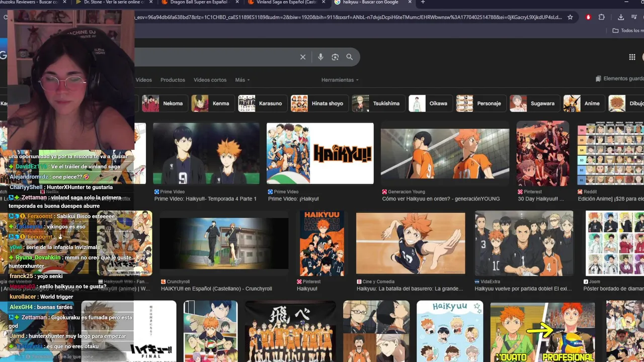The height and width of the screenshot is (362, 644).
Task: Open Google Lens image search icon
Action: pyautogui.click(x=335, y=57)
